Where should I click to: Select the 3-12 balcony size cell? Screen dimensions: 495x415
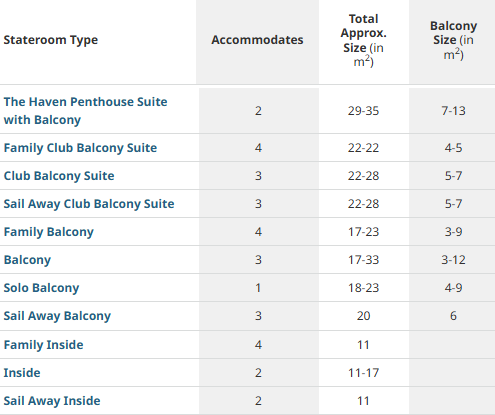pyautogui.click(x=453, y=260)
